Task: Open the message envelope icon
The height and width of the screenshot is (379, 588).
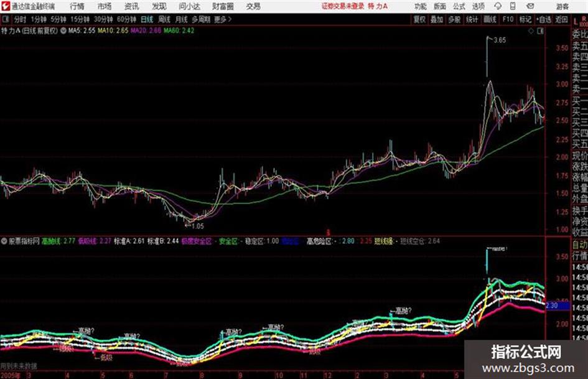Action: [530, 6]
